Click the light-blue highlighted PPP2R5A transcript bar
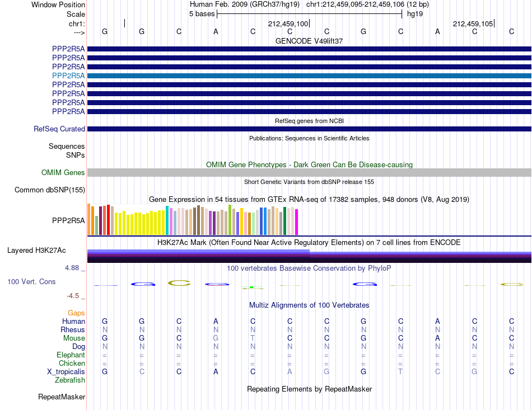Image resolution: width=532 pixels, height=410 pixels. 309,76
